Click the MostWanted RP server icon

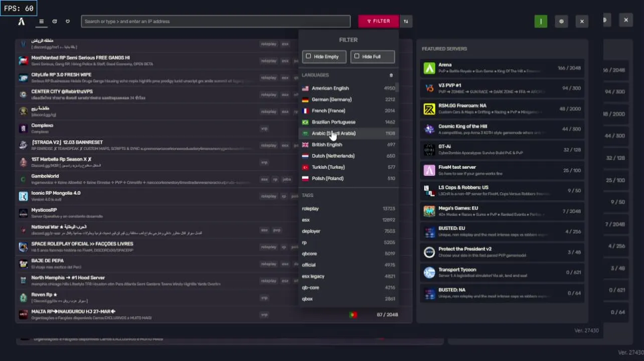click(23, 61)
